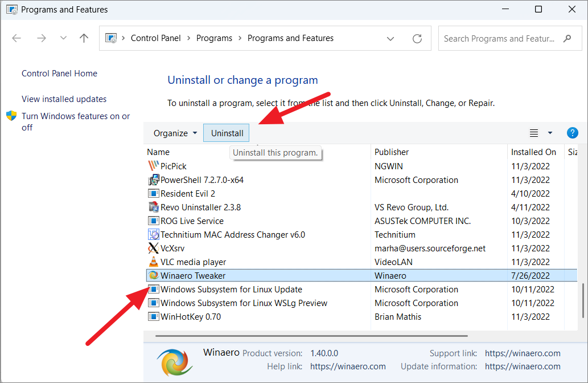The width and height of the screenshot is (588, 383).
Task: Click the cut-off Size column header
Action: click(x=572, y=152)
